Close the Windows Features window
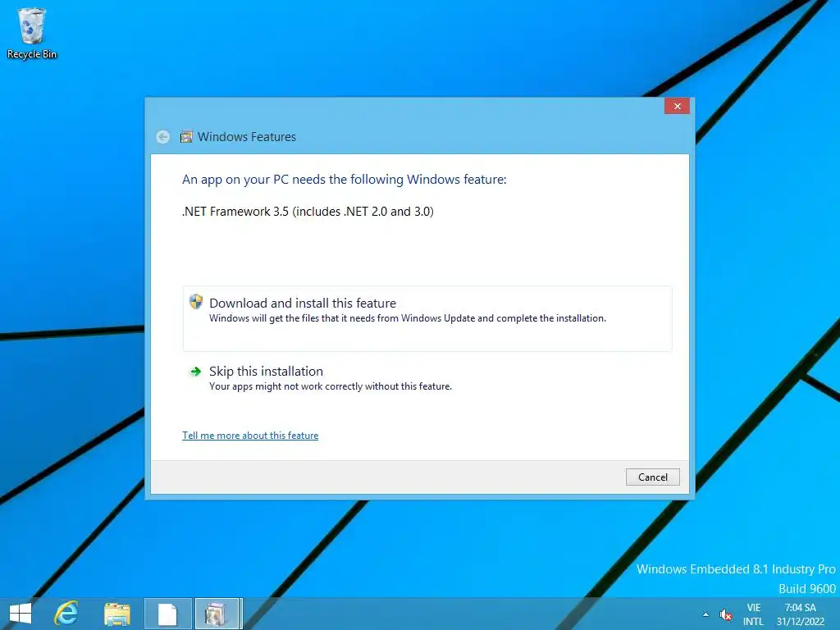Viewport: 840px width, 630px height. point(677,106)
